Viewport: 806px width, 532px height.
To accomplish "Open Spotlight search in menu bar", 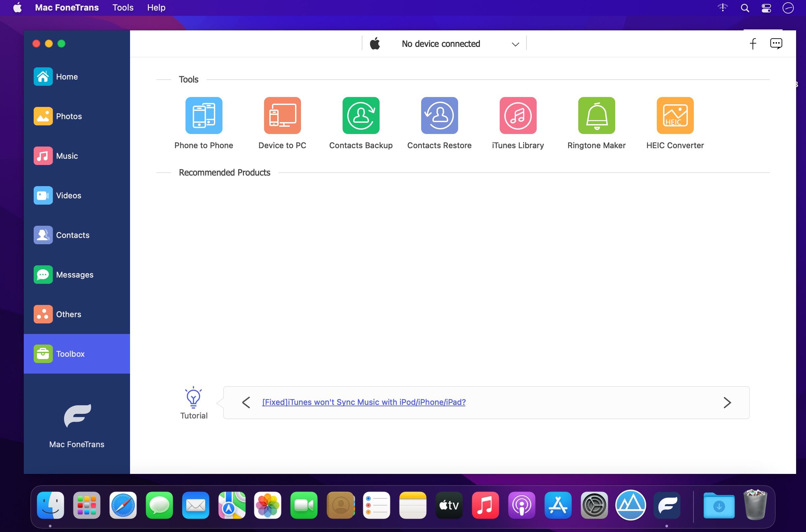I will (x=745, y=8).
